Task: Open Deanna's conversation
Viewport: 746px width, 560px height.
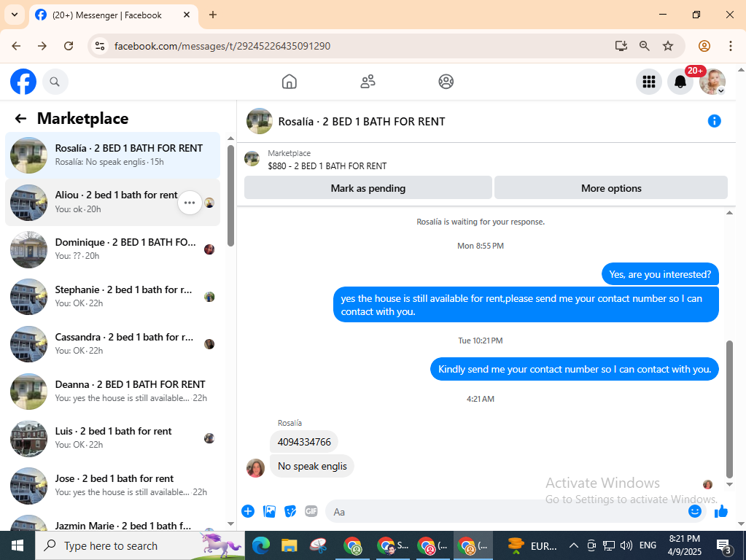Action: pyautogui.click(x=112, y=391)
